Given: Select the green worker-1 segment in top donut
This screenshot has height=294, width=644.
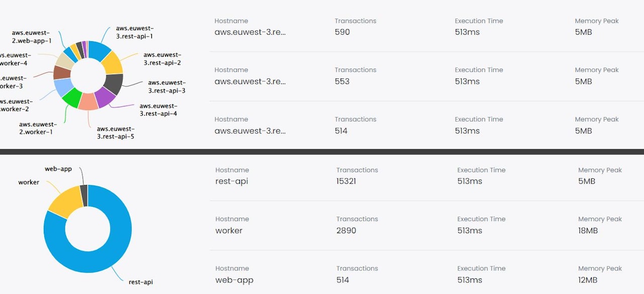Looking at the screenshot, I should [72, 97].
